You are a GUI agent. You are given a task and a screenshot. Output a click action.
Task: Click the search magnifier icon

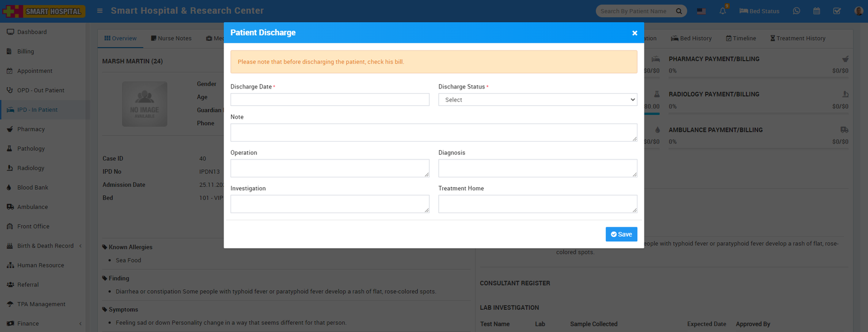(679, 11)
